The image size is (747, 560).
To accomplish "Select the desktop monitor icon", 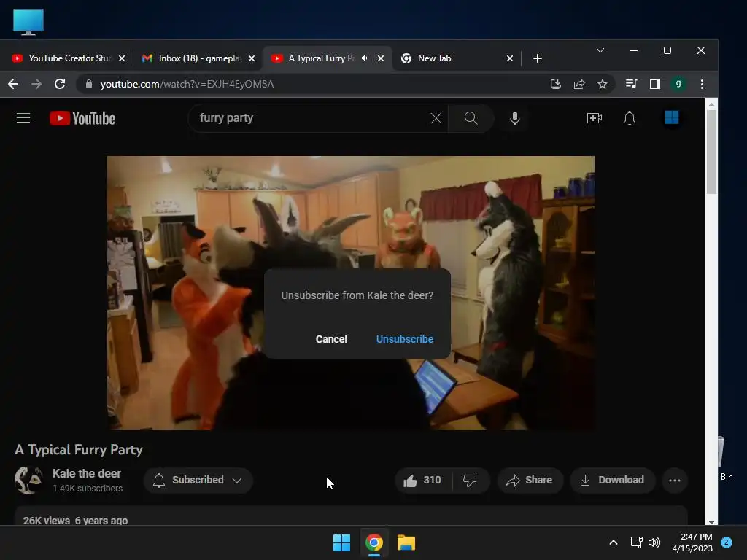I will 28,22.
